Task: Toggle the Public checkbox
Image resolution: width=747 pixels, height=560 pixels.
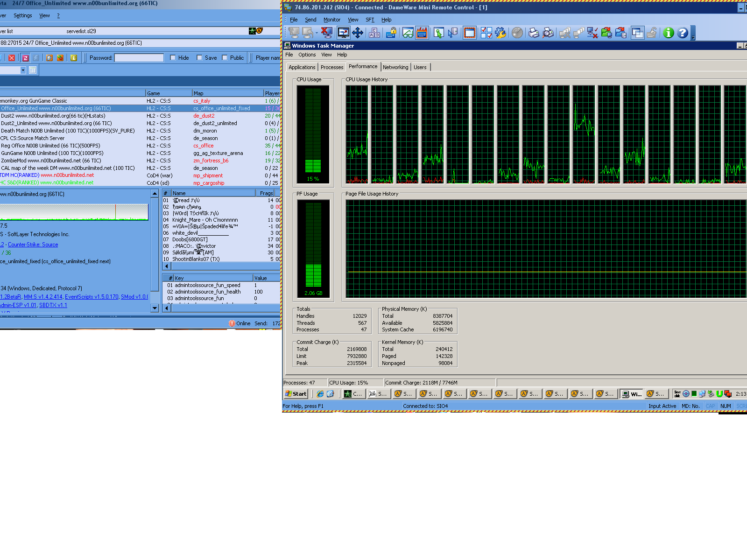Action: (x=225, y=58)
